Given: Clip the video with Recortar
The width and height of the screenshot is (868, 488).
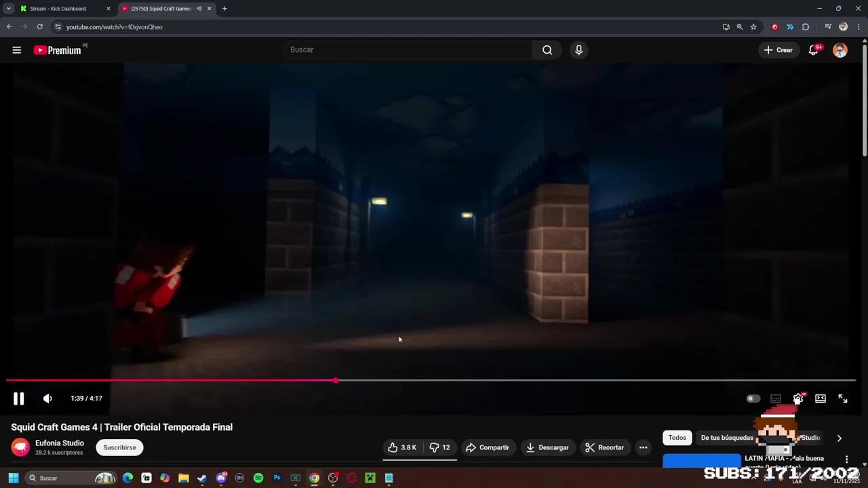Looking at the screenshot, I should [x=604, y=447].
